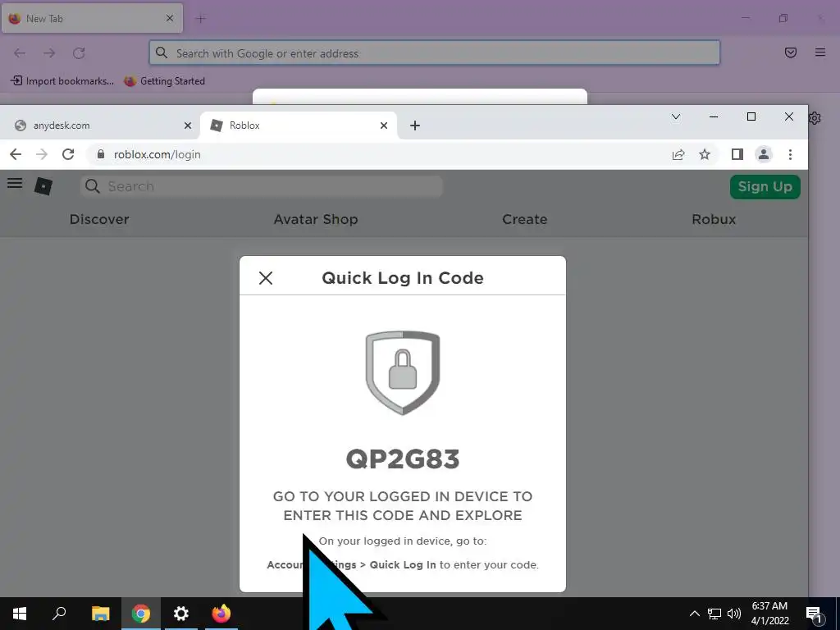Reload the Roblox login page
The image size is (840, 630).
click(x=68, y=154)
